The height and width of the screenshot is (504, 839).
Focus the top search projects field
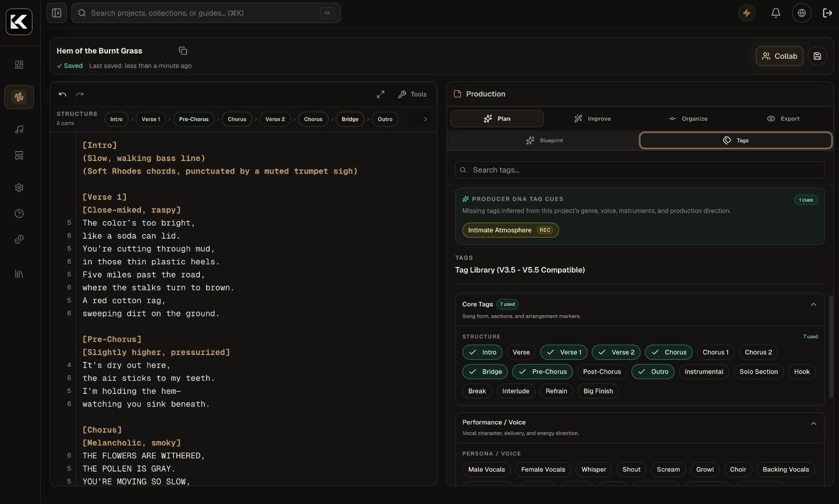pos(206,13)
